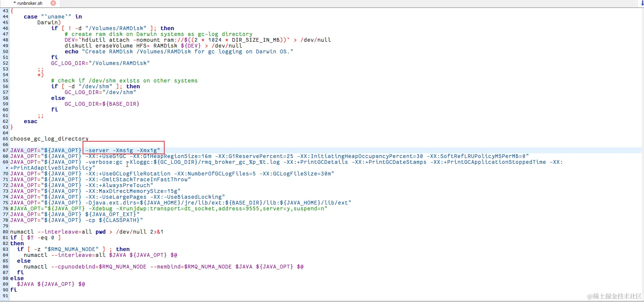Viewport: 644px width, 302px height.
Task: Click 'GC_LOG_DIR=${BASE_DIR}' assignment
Action: pyautogui.click(x=102, y=104)
